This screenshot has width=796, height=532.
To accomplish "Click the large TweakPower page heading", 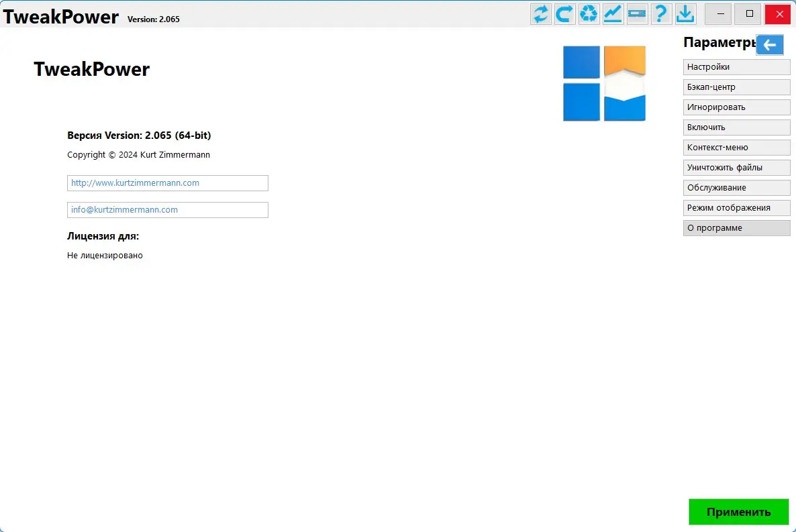I will pyautogui.click(x=92, y=69).
